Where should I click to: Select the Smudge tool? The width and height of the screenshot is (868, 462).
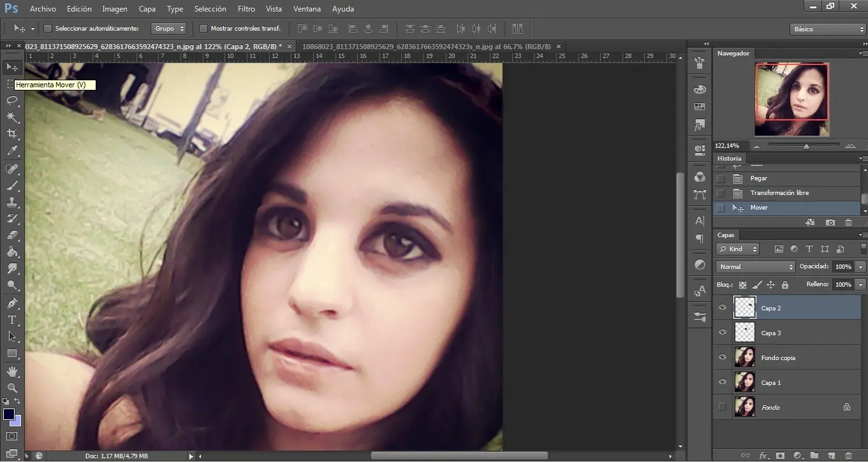[x=12, y=268]
